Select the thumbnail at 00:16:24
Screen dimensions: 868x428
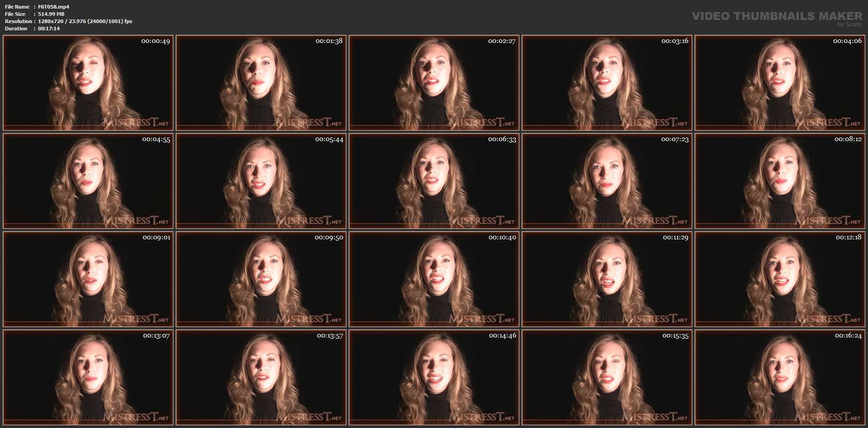780,377
